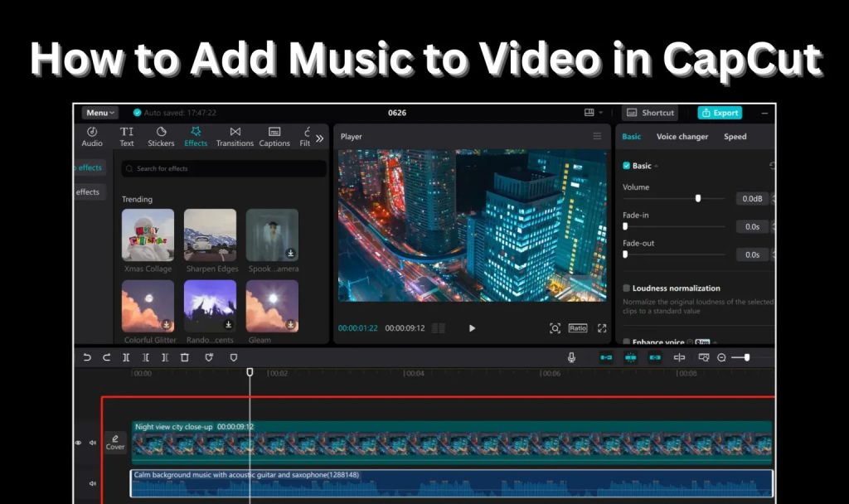The height and width of the screenshot is (504, 849).
Task: Select the Split clip icon
Action: tap(128, 357)
